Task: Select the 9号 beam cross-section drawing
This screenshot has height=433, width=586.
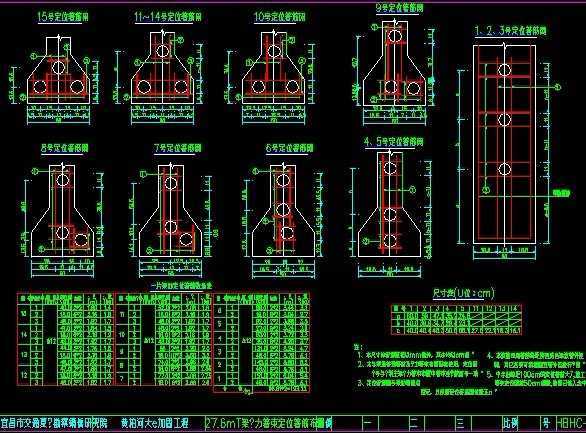Action: coord(394,64)
